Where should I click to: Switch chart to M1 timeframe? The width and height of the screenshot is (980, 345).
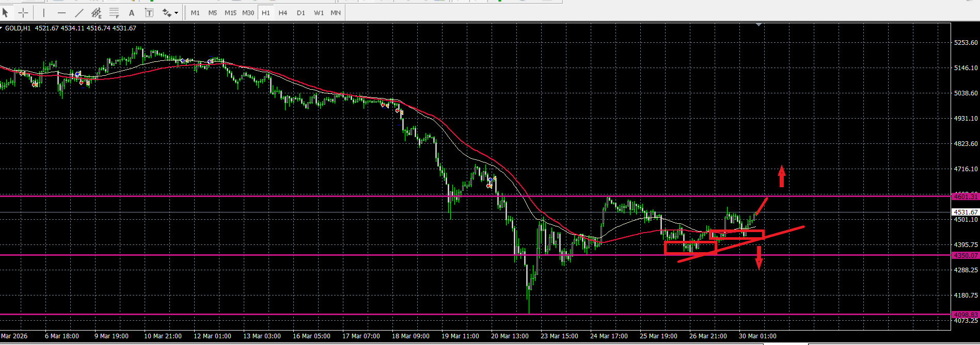[x=195, y=13]
